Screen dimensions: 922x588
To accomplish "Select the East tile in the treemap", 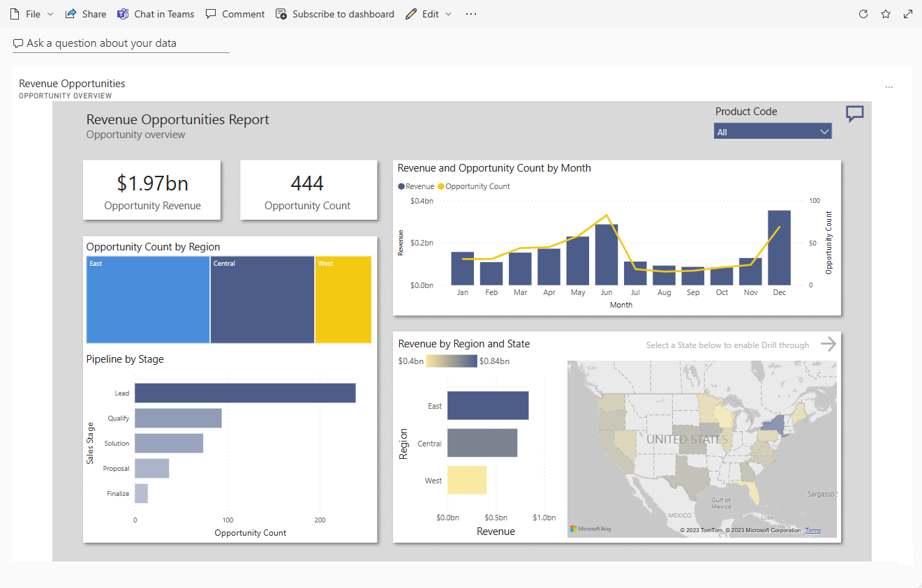I will (x=147, y=299).
